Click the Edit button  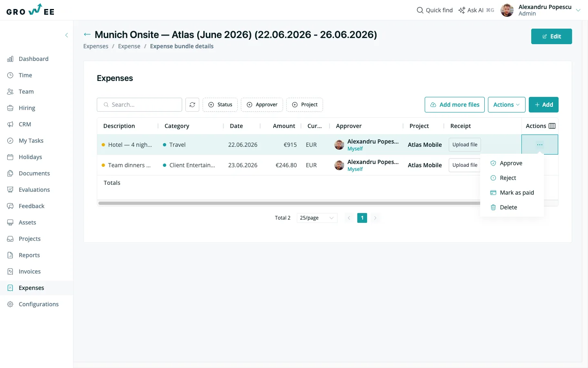[552, 36]
